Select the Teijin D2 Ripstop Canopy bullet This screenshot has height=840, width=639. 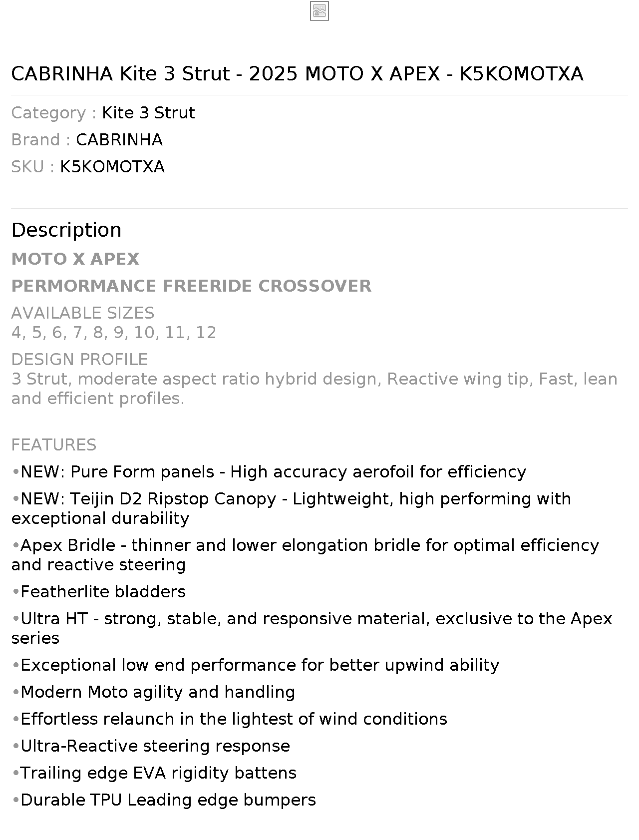291,508
